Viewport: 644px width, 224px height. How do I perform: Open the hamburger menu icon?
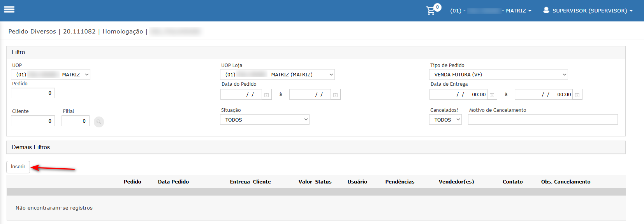click(9, 9)
